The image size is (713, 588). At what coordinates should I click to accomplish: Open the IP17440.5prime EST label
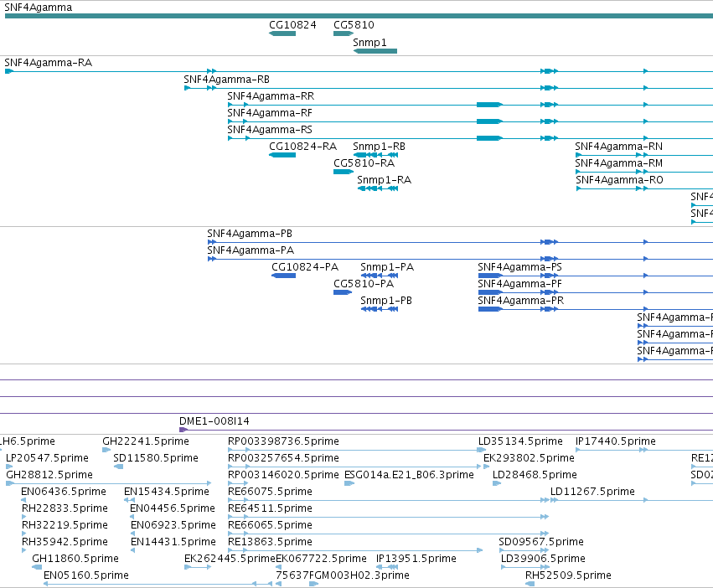coord(615,441)
